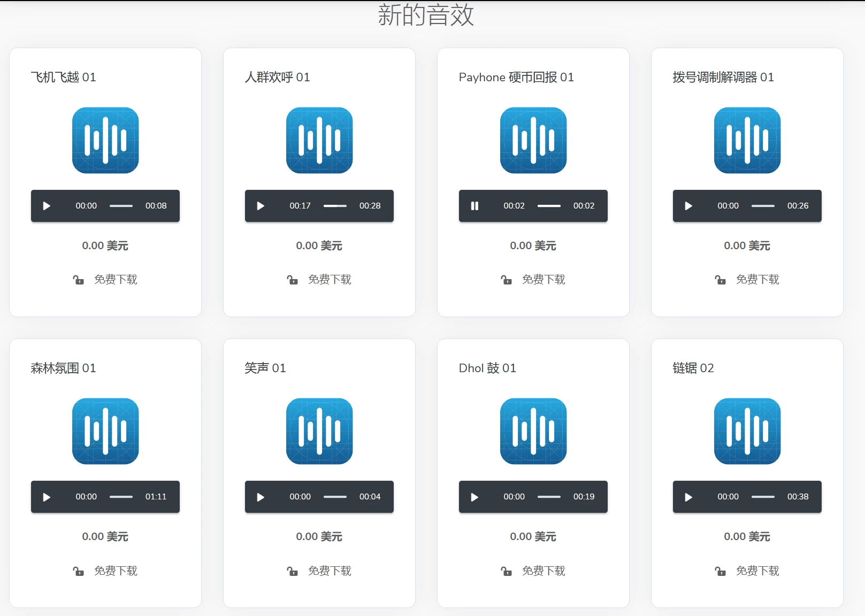Image resolution: width=865 pixels, height=616 pixels.
Task: Click the waveform icon for 笑声 01
Action: pyautogui.click(x=319, y=432)
